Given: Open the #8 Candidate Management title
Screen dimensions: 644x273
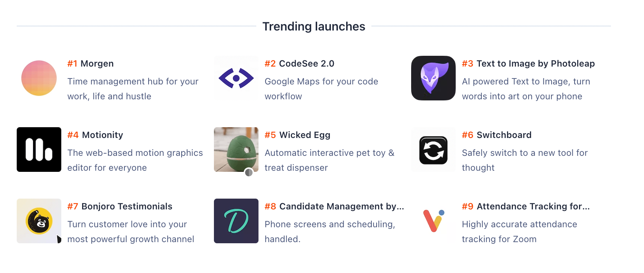Looking at the screenshot, I should 334,206.
